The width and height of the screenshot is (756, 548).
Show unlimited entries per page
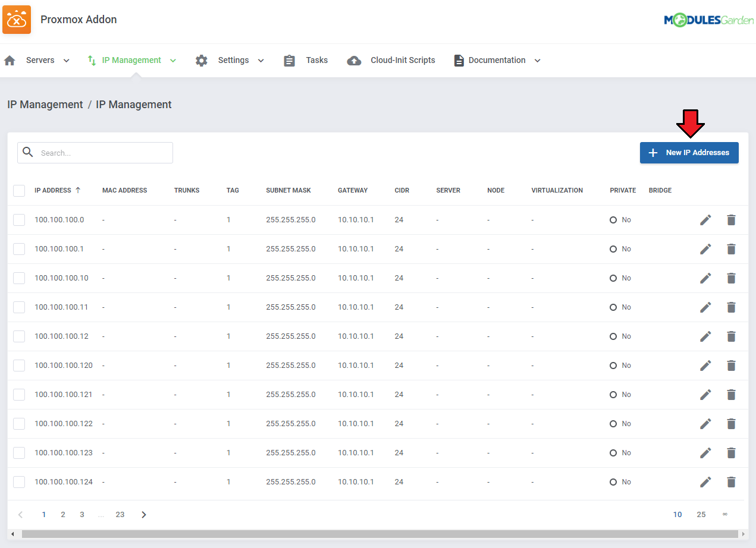[725, 515]
